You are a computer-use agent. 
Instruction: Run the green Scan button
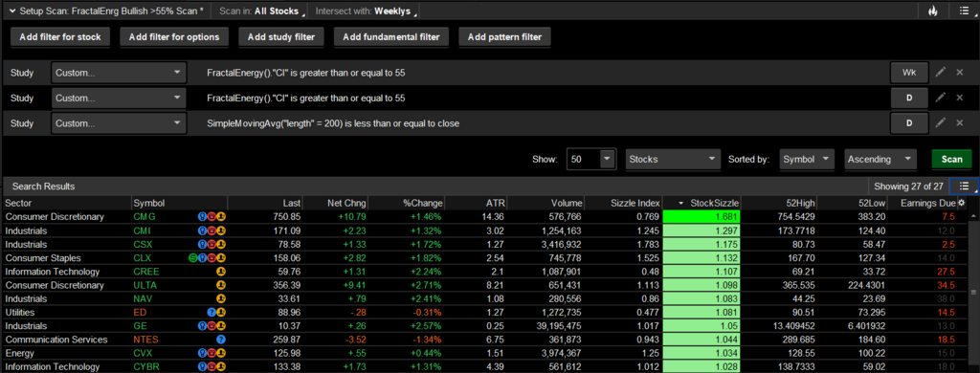coord(952,159)
